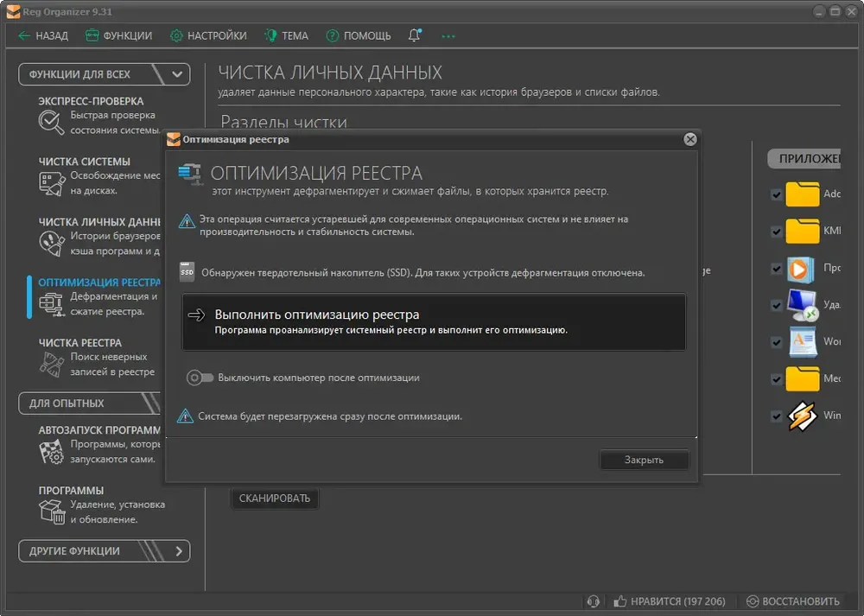The width and height of the screenshot is (864, 616).
Task: Run Выполнить оптимизацию реестра action
Action: 434,321
